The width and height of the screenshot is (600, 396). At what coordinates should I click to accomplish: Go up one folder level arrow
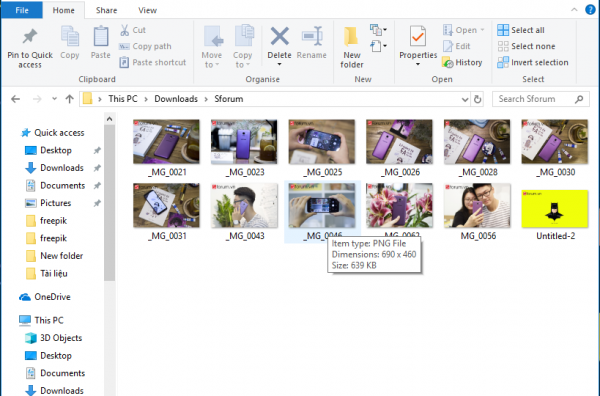[x=69, y=99]
